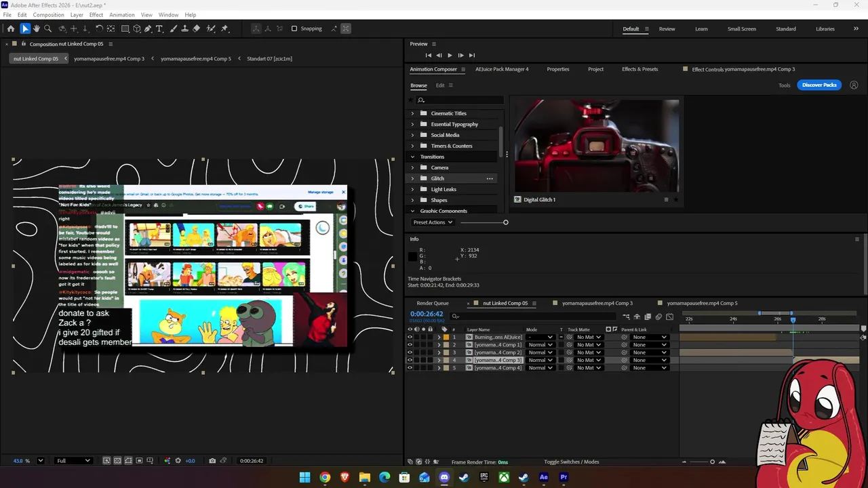The width and height of the screenshot is (868, 488).
Task: Select the Learn workspace
Action: pos(701,28)
